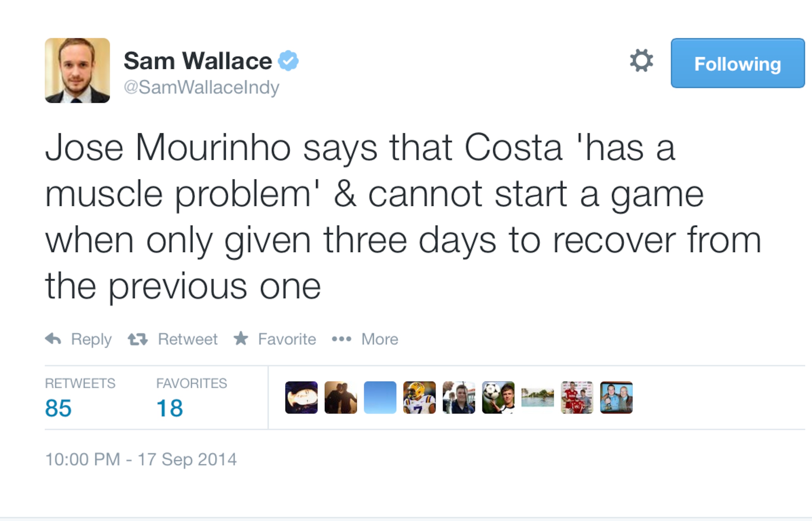
Task: Open the red jerseys avatar thumbnail
Action: [x=577, y=397]
